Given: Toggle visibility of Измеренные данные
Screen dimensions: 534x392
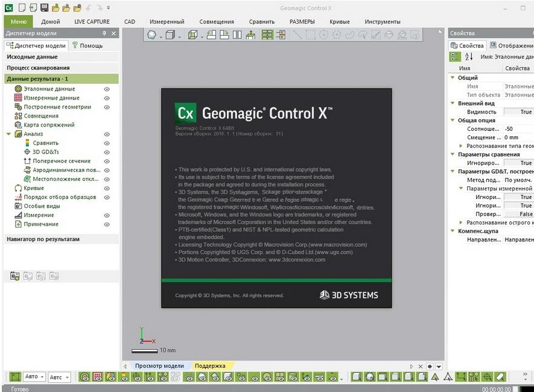Looking at the screenshot, I should [107, 98].
